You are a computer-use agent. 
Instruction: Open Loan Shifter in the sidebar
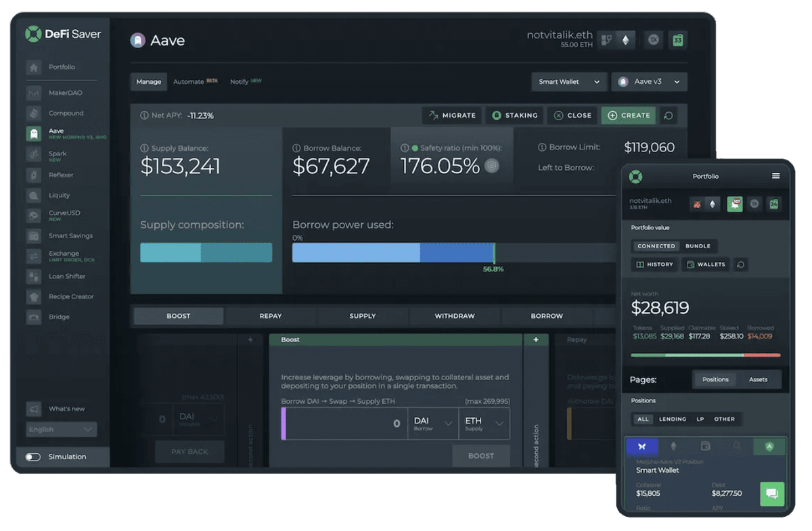[x=57, y=277]
